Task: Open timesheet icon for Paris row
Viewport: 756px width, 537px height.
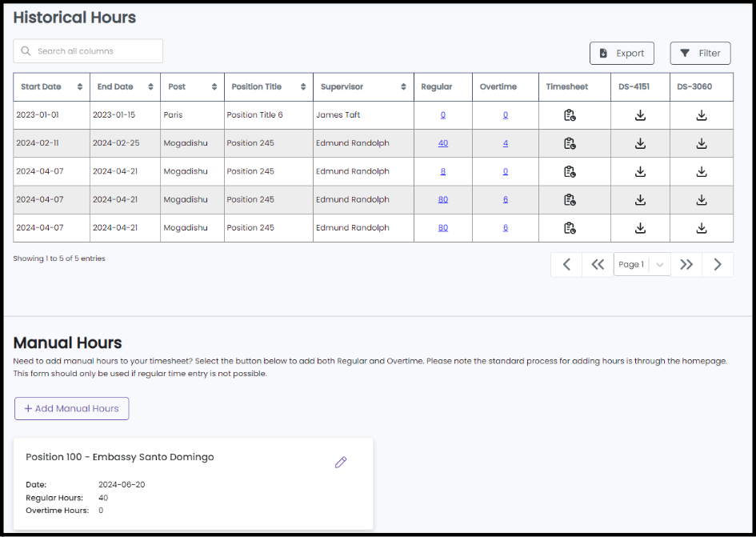Action: coord(570,115)
